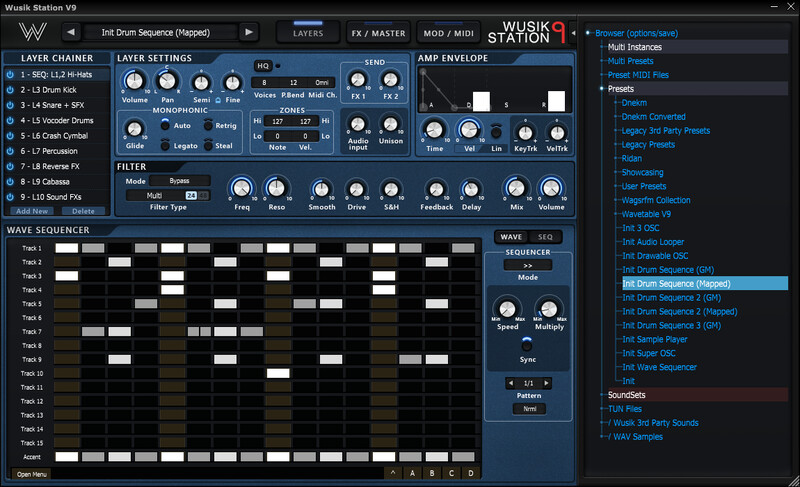The image size is (800, 487).
Task: Select pattern D button
Action: pyautogui.click(x=470, y=473)
